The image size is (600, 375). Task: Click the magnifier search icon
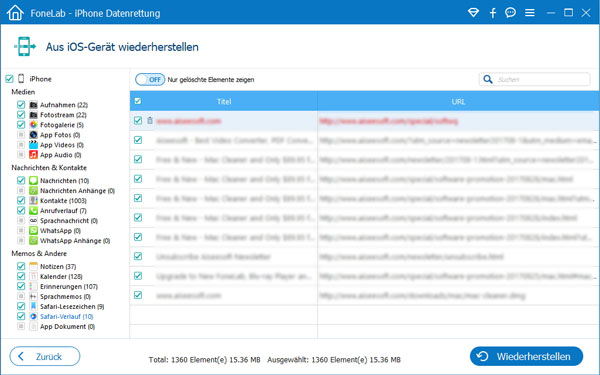click(488, 79)
